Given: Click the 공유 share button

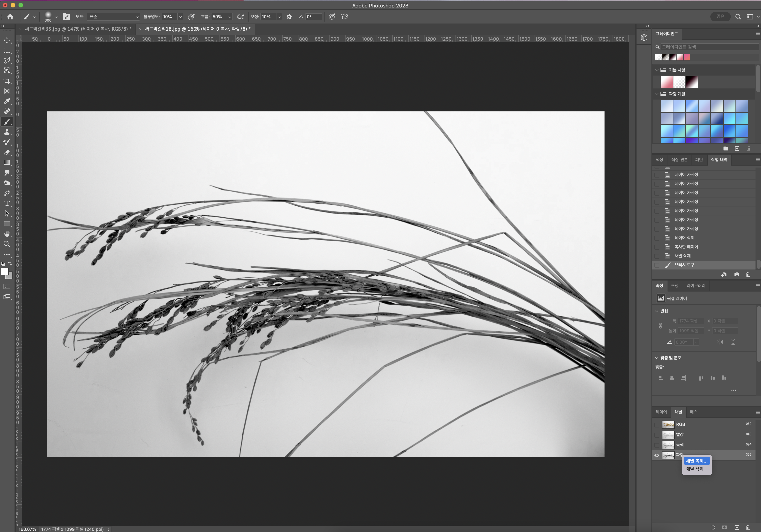Looking at the screenshot, I should coord(720,16).
